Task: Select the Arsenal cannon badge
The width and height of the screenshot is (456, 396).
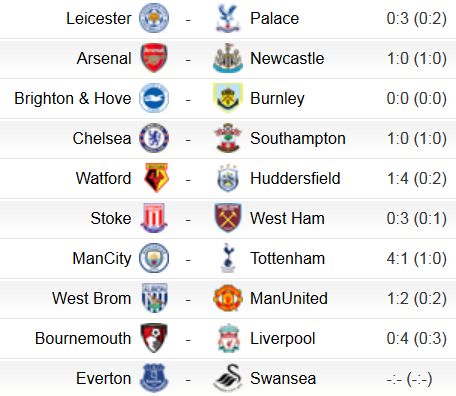Action: click(x=154, y=58)
